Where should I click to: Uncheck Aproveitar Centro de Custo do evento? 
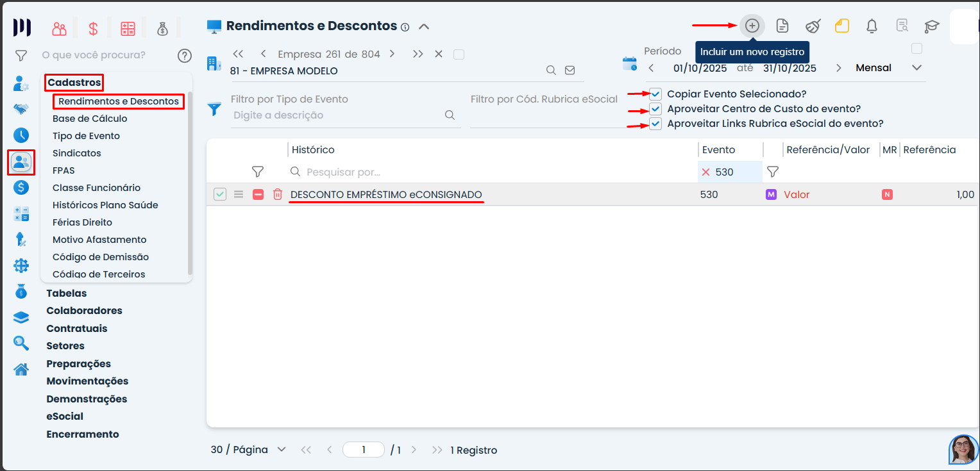tap(655, 109)
